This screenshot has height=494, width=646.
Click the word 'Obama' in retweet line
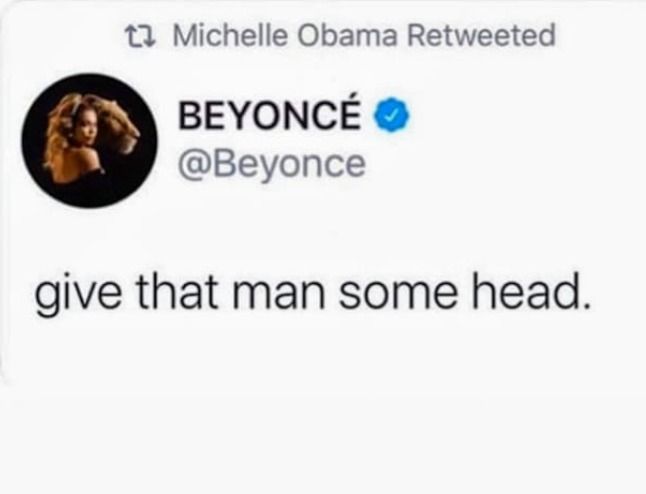347,35
